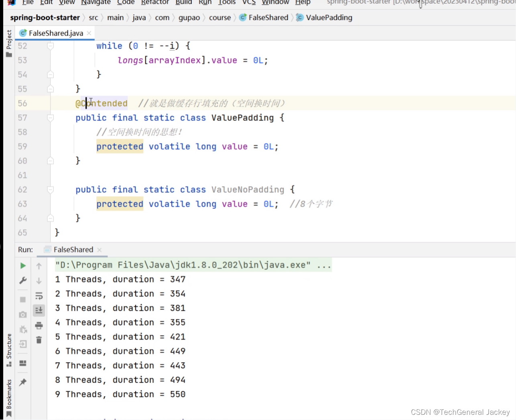
Task: Toggle Soft-Wrap in the console toolbar
Action: click(39, 296)
